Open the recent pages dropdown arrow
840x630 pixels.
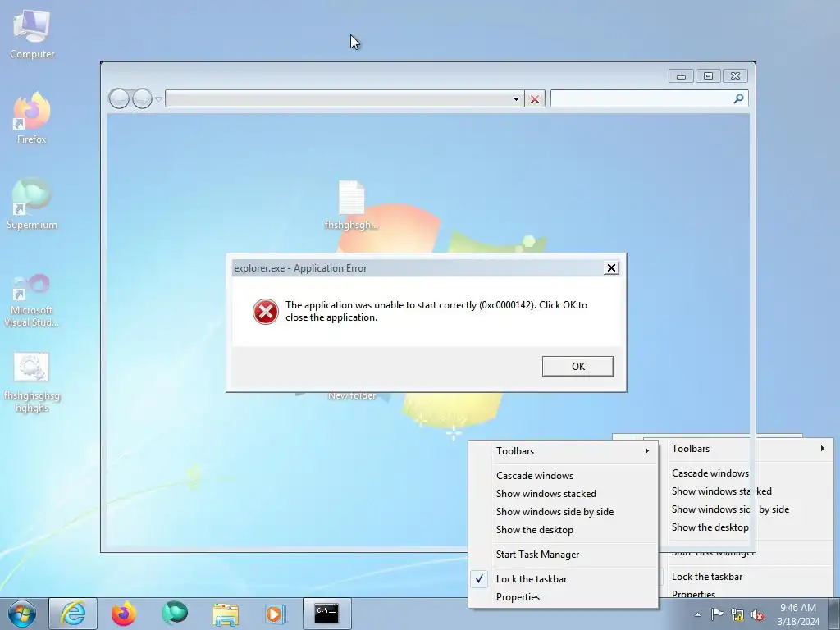158,99
